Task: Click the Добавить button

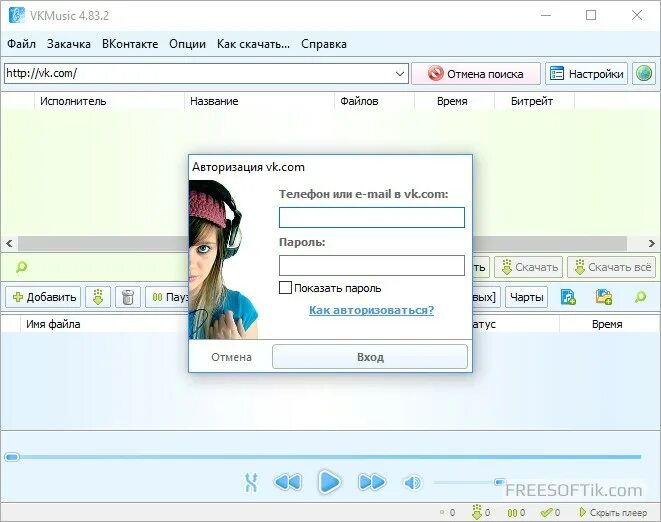Action: click(43, 297)
